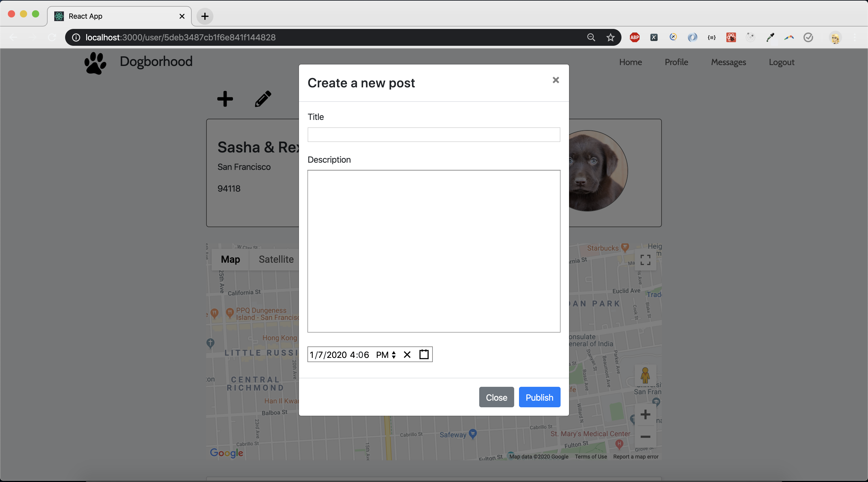
Task: Navigate to Home in the navbar
Action: pos(631,62)
